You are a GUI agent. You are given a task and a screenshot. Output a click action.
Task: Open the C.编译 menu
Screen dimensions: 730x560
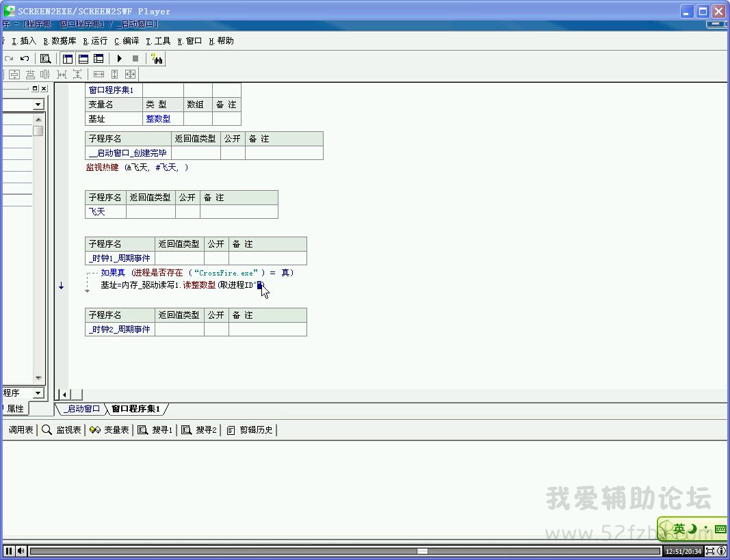coord(127,41)
